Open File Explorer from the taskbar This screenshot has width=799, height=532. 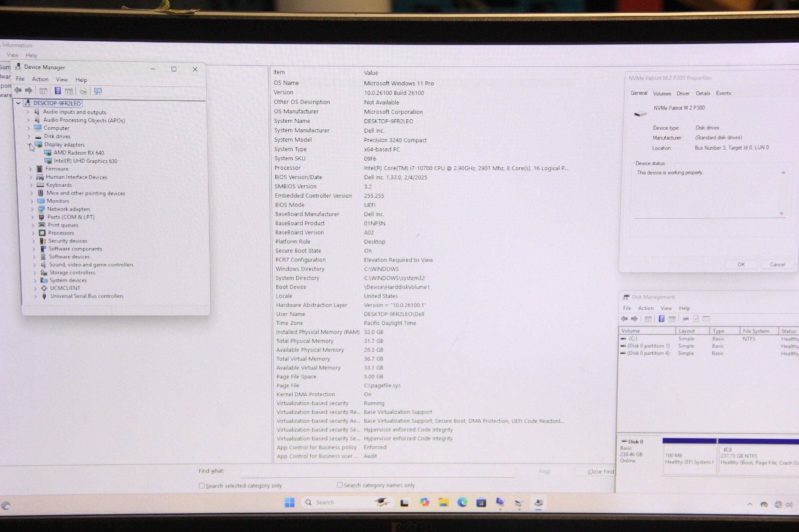443,502
